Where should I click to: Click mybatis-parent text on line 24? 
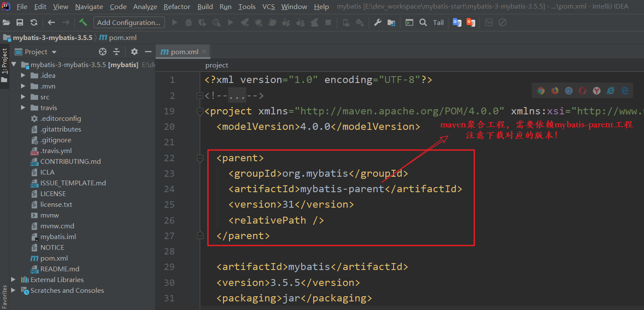[x=342, y=189]
